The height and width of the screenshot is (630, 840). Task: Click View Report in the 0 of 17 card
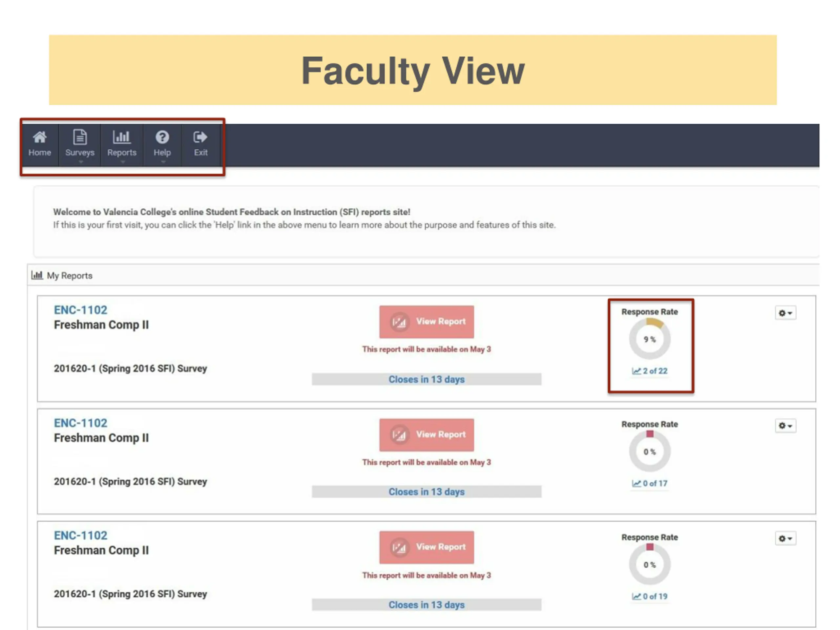coord(427,435)
